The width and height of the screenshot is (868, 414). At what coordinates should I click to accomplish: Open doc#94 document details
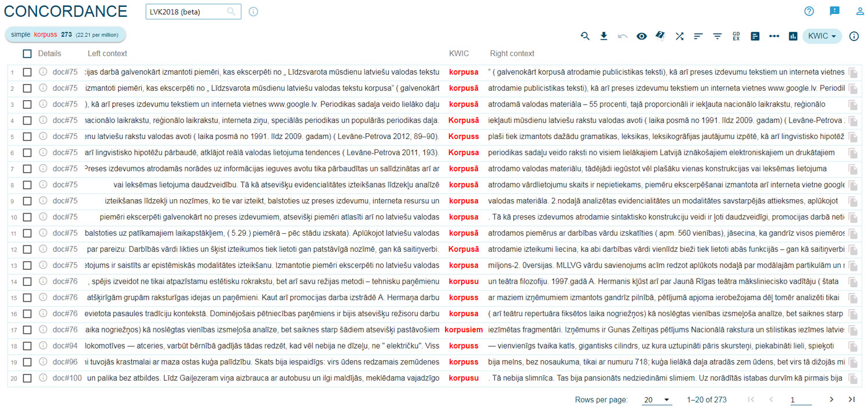pyautogui.click(x=65, y=346)
